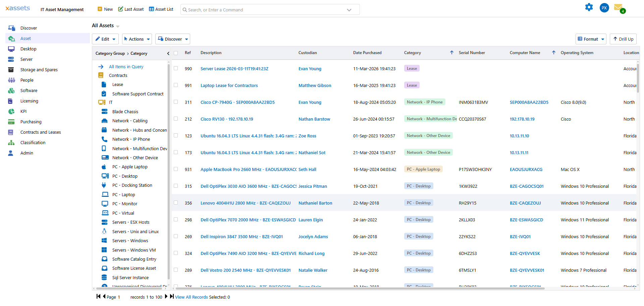Image resolution: width=644 pixels, height=306 pixels.
Task: Click the View All Records link
Action: pos(191,297)
